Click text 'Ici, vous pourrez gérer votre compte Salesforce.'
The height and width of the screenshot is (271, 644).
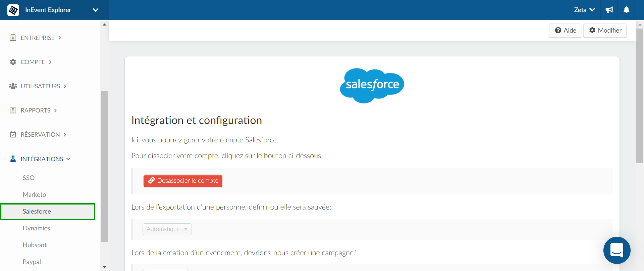point(205,140)
